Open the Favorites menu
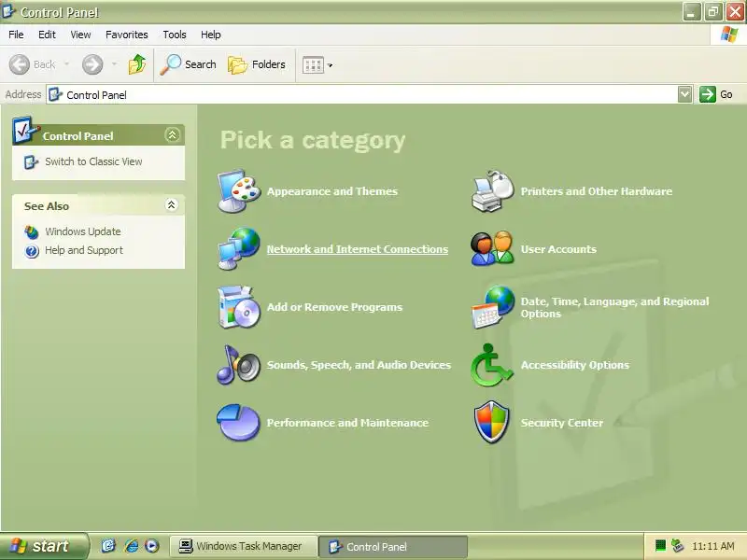Viewport: 747px width, 560px height. (127, 35)
